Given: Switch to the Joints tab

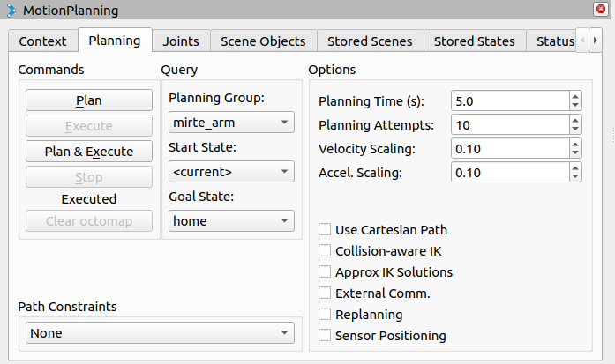Looking at the screenshot, I should [x=181, y=41].
